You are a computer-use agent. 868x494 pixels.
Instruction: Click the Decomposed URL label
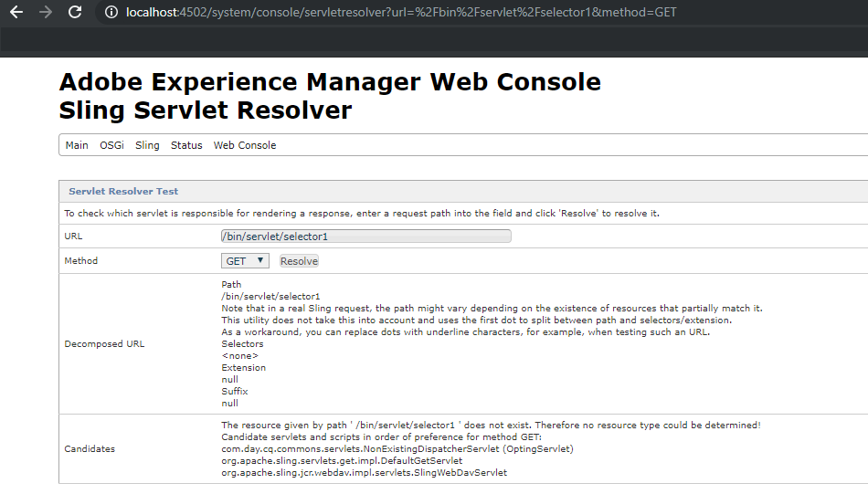point(104,343)
